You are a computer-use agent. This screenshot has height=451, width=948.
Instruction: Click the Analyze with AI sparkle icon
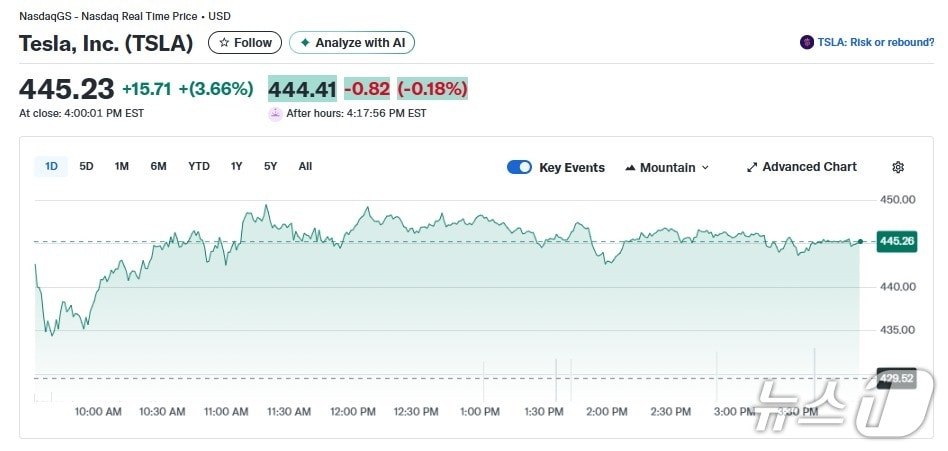[x=305, y=43]
